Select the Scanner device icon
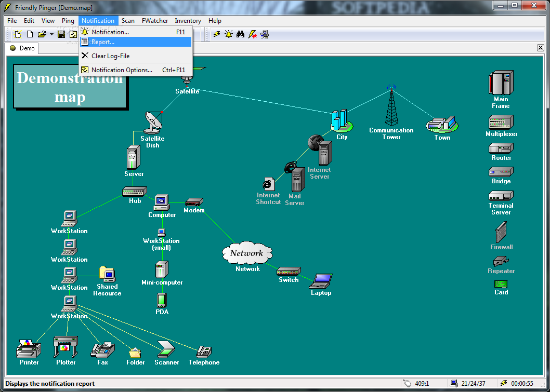 (x=166, y=349)
